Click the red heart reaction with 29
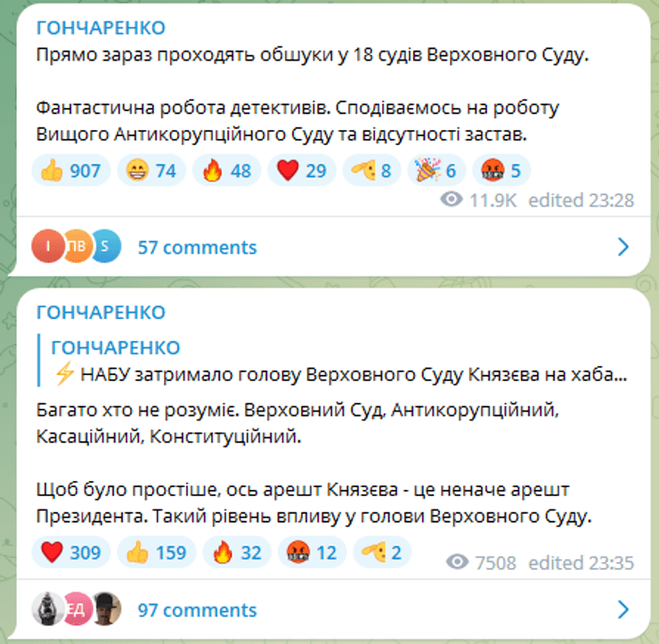 click(302, 170)
